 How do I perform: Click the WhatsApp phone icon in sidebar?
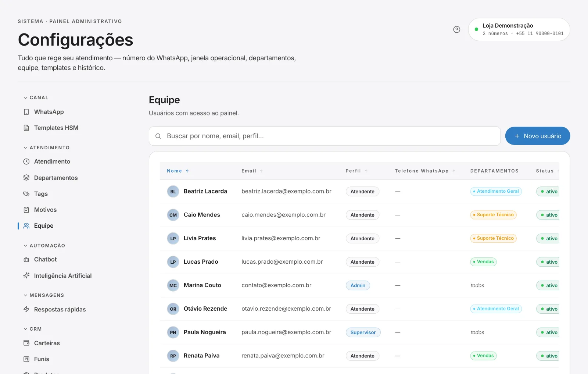point(26,112)
